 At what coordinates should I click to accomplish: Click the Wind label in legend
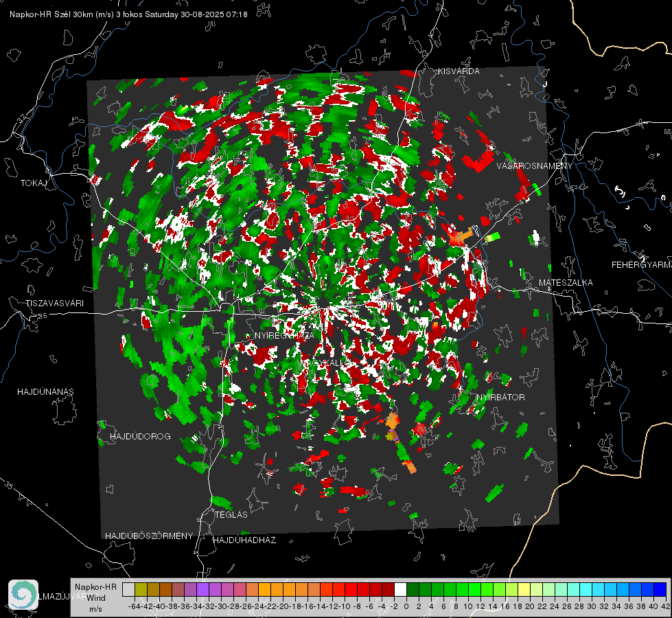(x=96, y=598)
